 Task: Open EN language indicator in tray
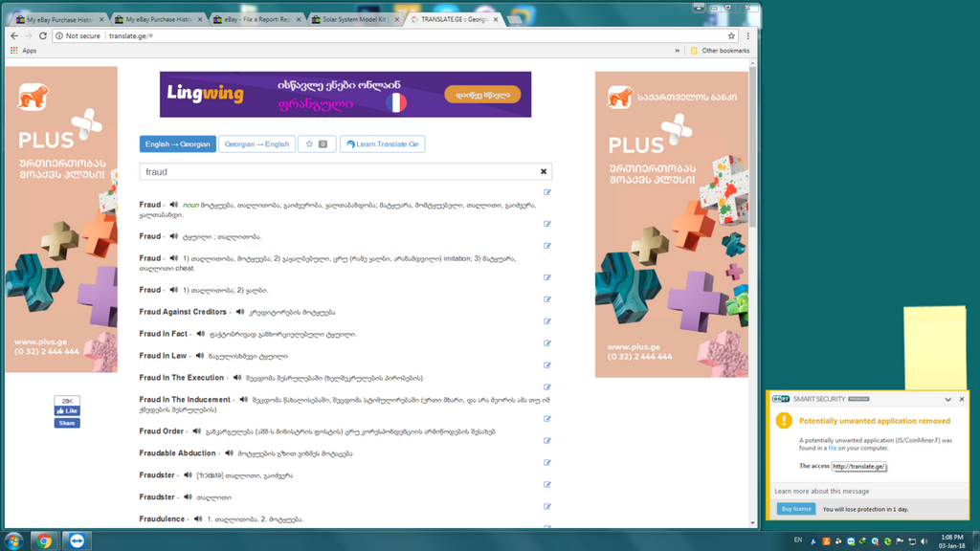[798, 540]
